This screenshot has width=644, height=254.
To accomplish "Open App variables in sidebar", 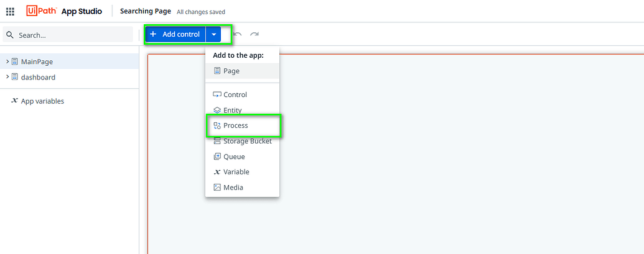I will tap(42, 101).
